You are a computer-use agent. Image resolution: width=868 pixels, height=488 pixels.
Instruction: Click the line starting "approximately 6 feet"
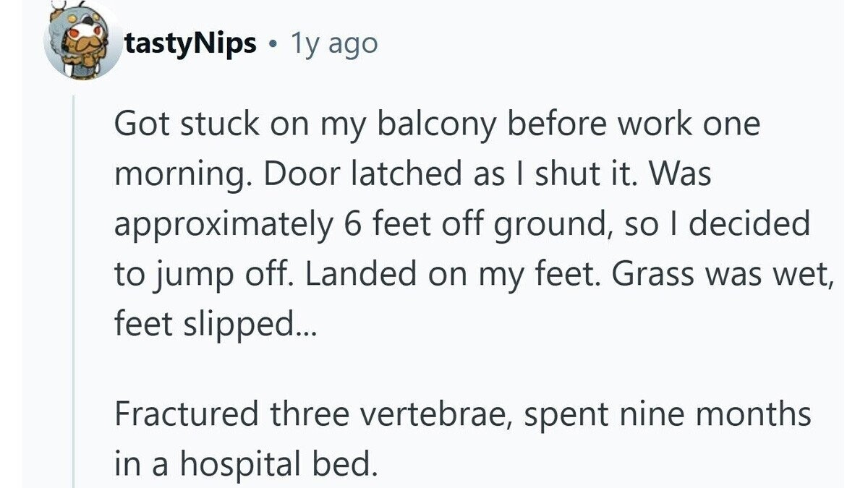click(x=461, y=225)
